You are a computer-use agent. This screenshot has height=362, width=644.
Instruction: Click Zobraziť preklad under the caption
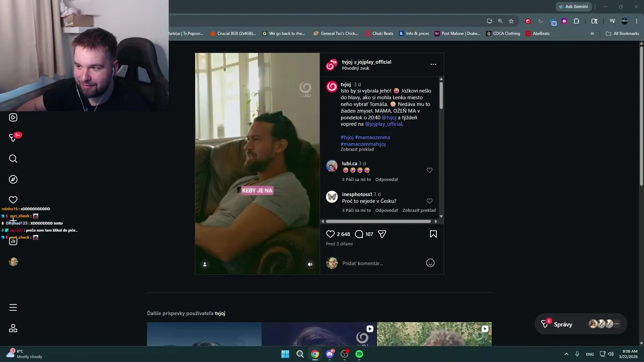tap(357, 149)
